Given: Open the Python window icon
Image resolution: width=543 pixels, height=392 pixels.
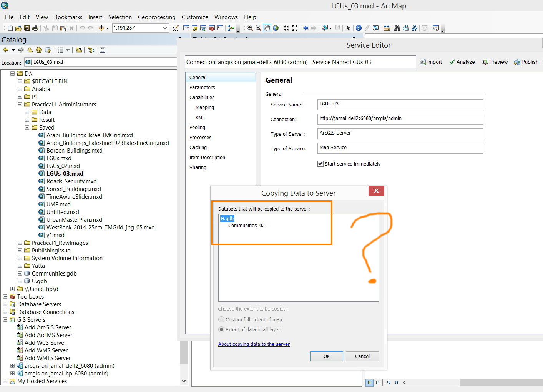Looking at the screenshot, I should pos(220,28).
